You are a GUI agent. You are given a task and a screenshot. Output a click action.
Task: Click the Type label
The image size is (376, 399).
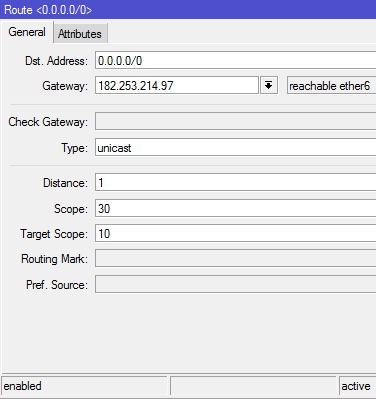(74, 148)
